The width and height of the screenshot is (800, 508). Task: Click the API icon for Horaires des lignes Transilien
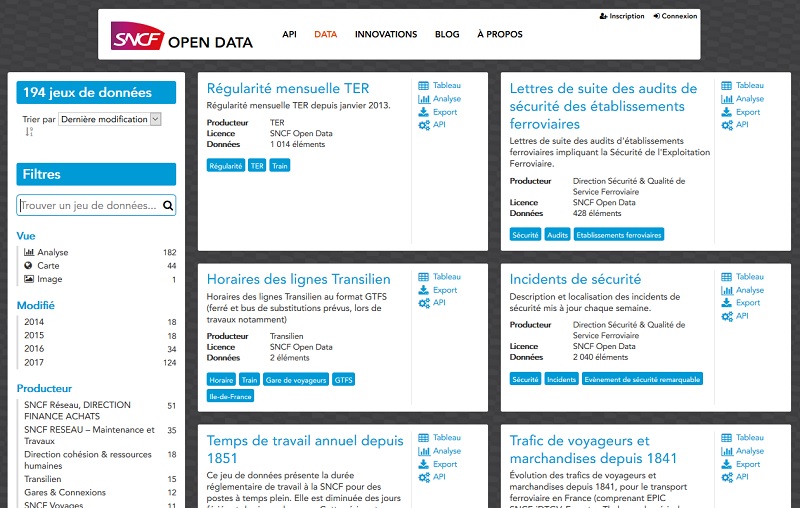[x=423, y=303]
